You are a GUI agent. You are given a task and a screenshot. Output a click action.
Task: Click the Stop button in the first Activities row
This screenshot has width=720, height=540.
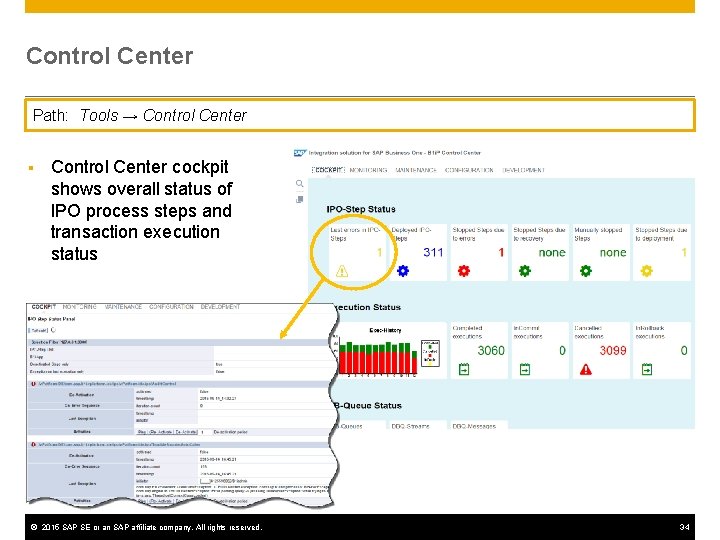pyautogui.click(x=142, y=432)
